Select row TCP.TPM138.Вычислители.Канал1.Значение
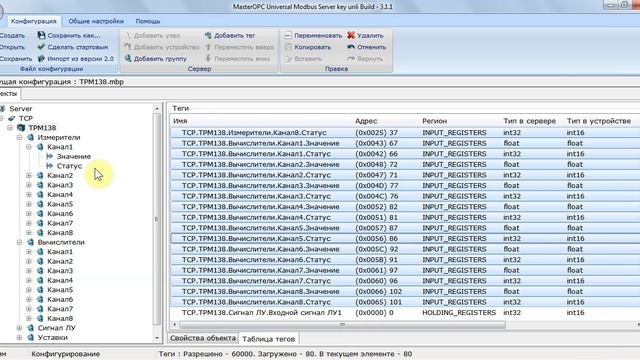The image size is (640, 360). coord(405,143)
